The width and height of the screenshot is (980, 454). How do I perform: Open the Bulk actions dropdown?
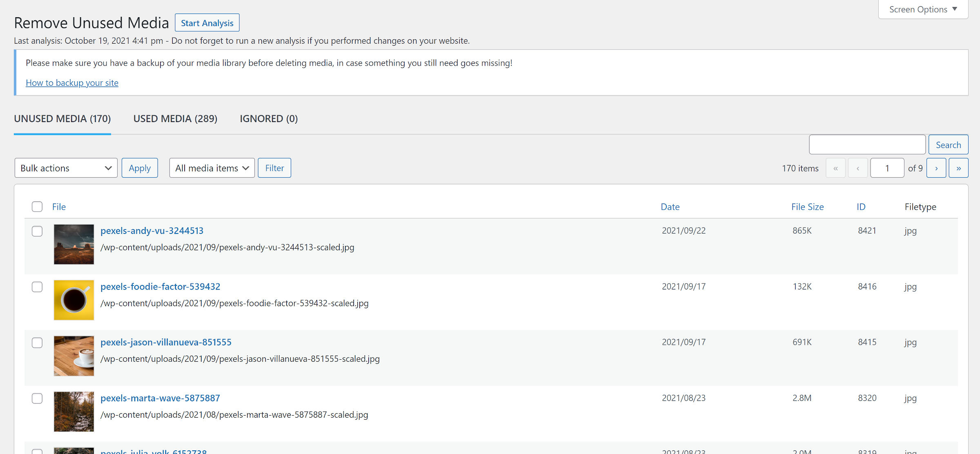pyautogui.click(x=65, y=168)
